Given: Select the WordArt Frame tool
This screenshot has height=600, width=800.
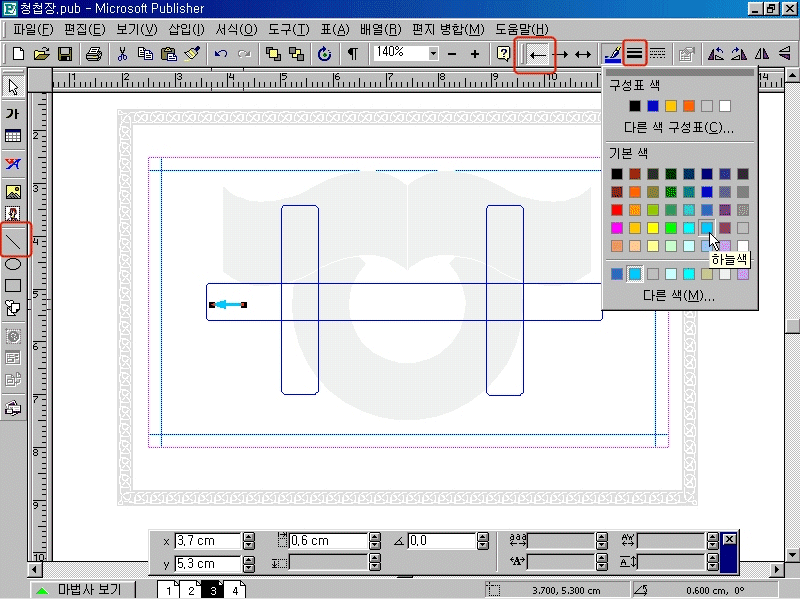Looking at the screenshot, I should coord(13,164).
